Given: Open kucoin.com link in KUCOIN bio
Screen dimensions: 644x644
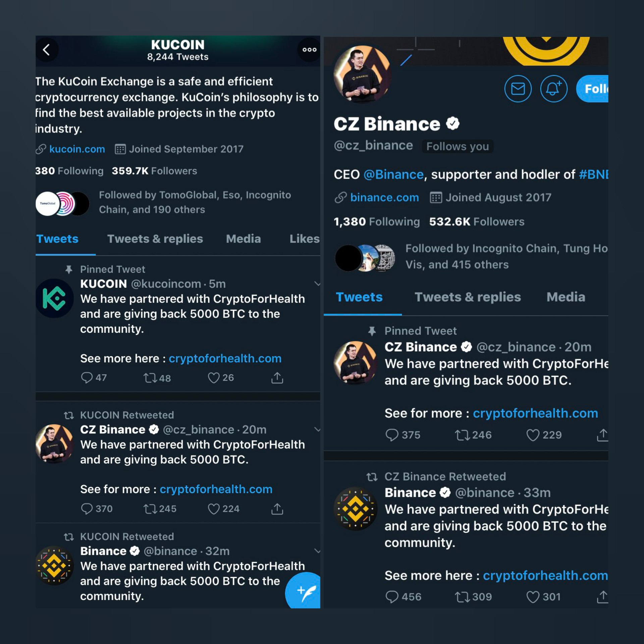Looking at the screenshot, I should tap(77, 149).
